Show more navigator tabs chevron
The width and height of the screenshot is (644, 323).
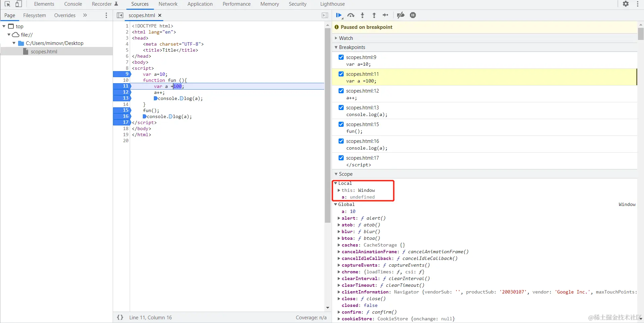click(x=85, y=15)
